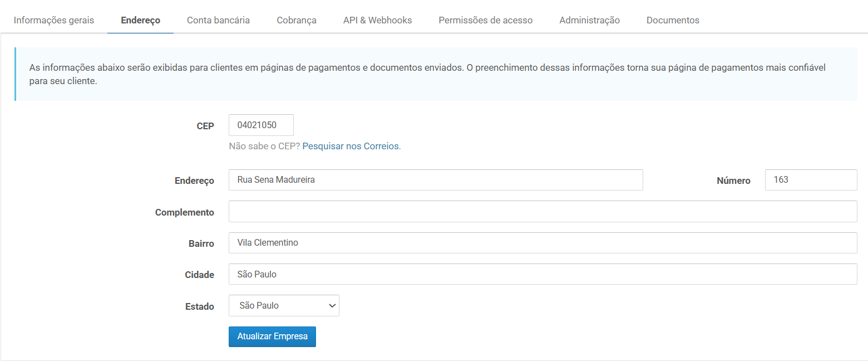868x361 pixels.
Task: Switch to the Conta bancária tab
Action: click(218, 20)
